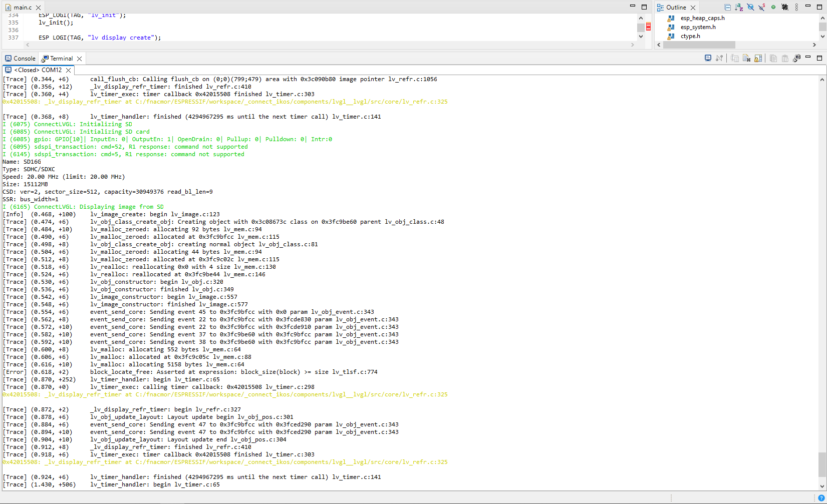The height and width of the screenshot is (504, 827).
Task: Click the 'lv_init();' code line
Action: (56, 23)
